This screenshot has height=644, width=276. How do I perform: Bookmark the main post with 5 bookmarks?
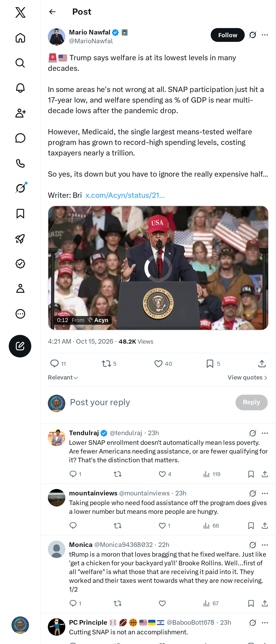click(213, 363)
